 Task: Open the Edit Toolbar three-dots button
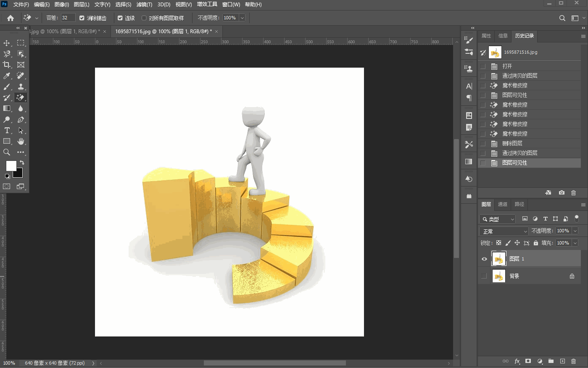point(21,152)
